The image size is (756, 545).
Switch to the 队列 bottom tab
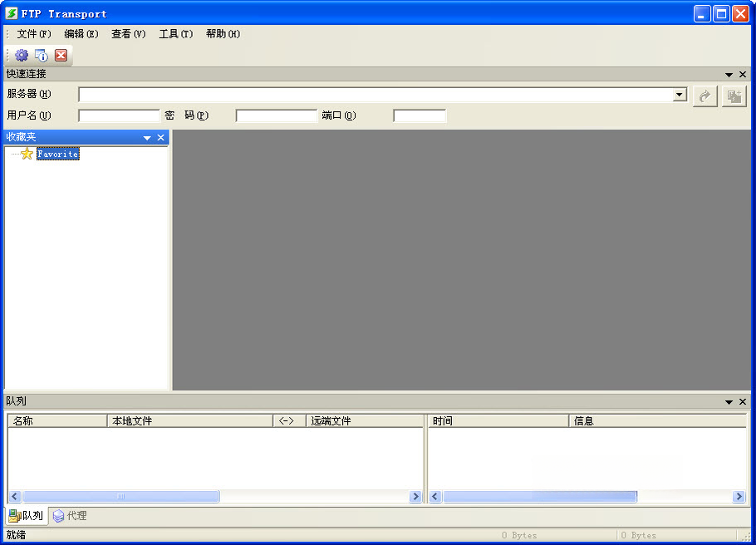27,516
